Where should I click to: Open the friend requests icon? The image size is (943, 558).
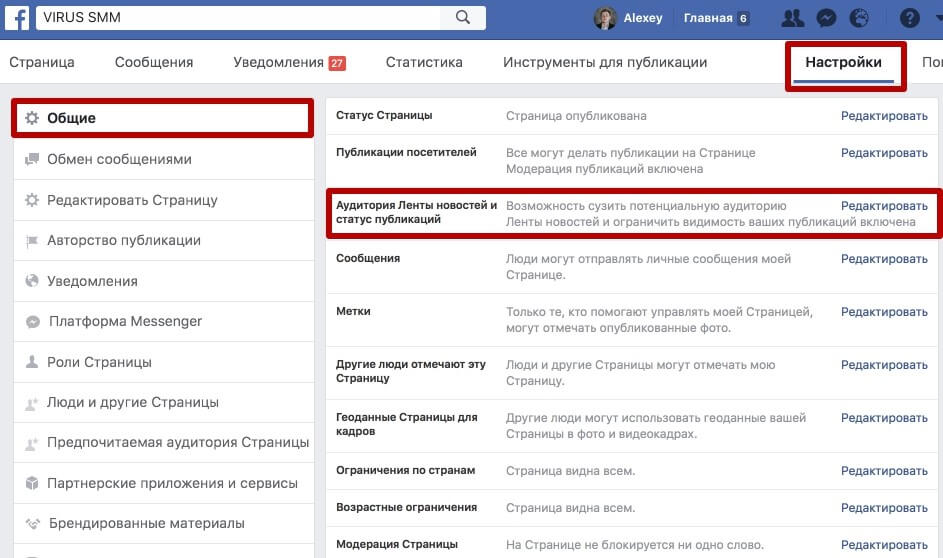pos(792,18)
